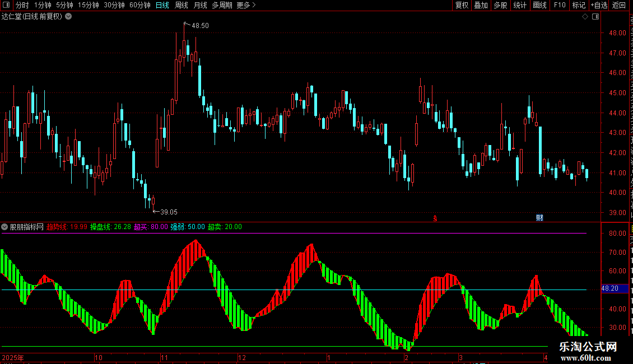Open the 多周期 multi-period view
Image resolution: width=633 pixels, height=364 pixels.
[222, 5]
